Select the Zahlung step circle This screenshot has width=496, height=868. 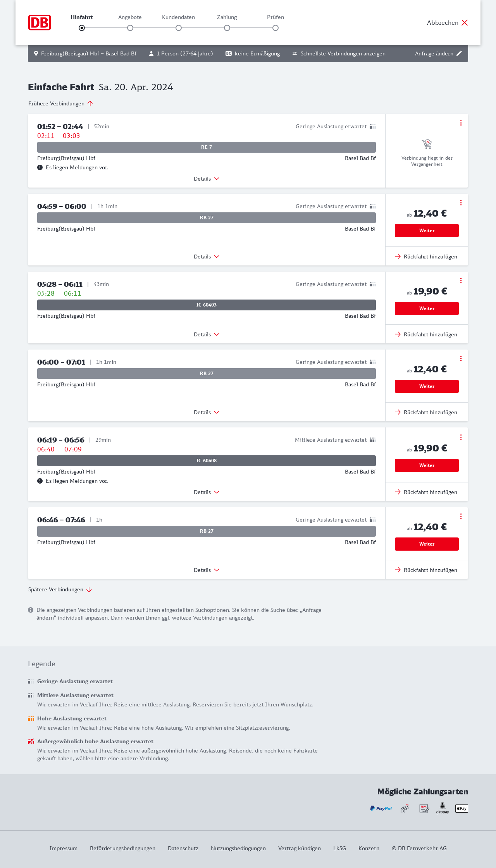click(227, 28)
